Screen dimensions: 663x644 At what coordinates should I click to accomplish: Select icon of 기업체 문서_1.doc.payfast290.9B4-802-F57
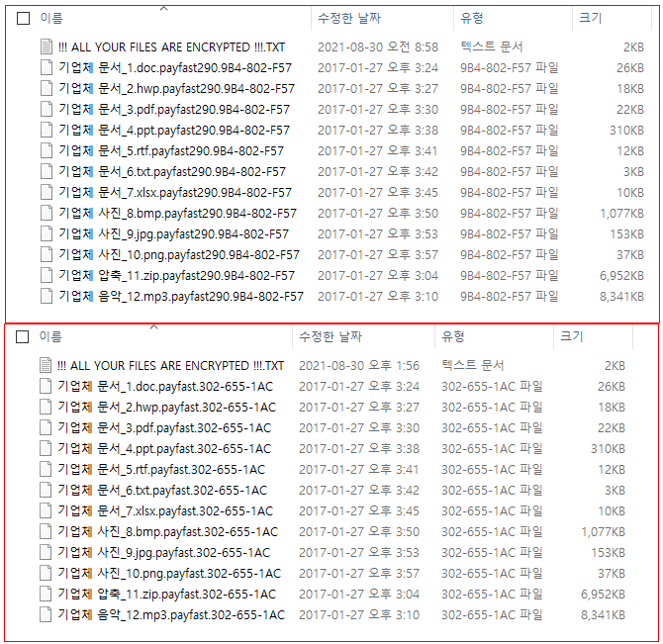pos(47,67)
